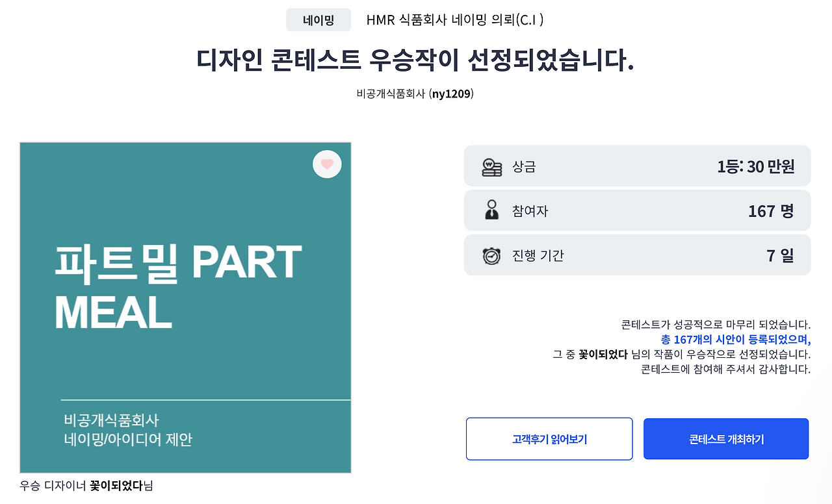832x504 pixels.
Task: Toggle the heart favorite on the contest thumbnail
Action: point(327,164)
